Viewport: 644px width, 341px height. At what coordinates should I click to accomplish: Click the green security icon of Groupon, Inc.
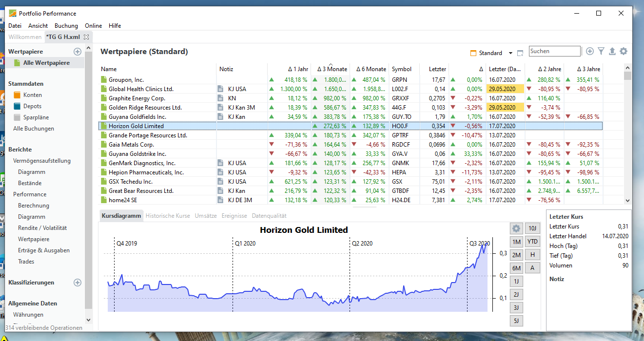click(103, 80)
